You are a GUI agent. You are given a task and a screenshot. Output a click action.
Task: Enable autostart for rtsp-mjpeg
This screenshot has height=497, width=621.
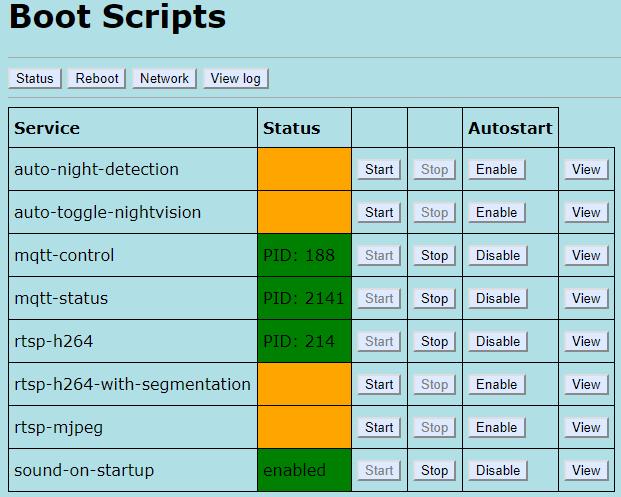[x=497, y=427]
